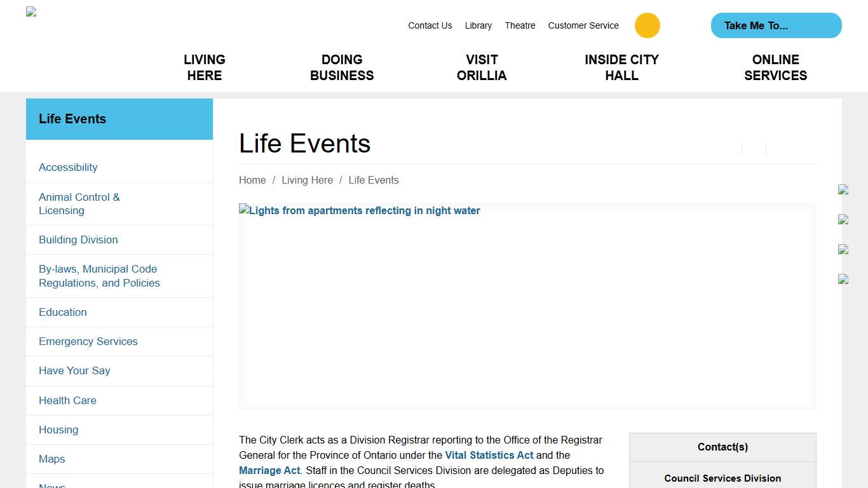Viewport: 868px width, 488px height.
Task: Click the bottom icon in the right-side column
Action: coord(843,278)
